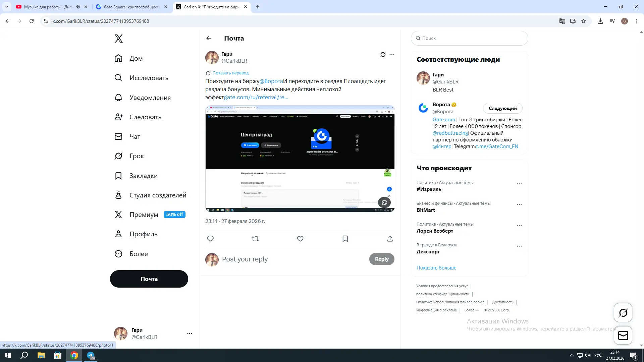Click the repost arrows icon

(255, 239)
